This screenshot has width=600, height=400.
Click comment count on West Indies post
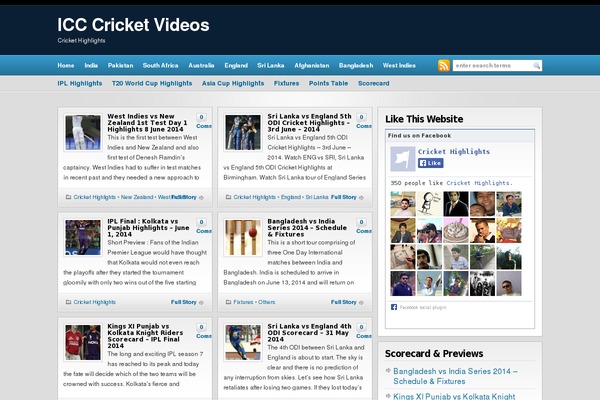click(202, 117)
